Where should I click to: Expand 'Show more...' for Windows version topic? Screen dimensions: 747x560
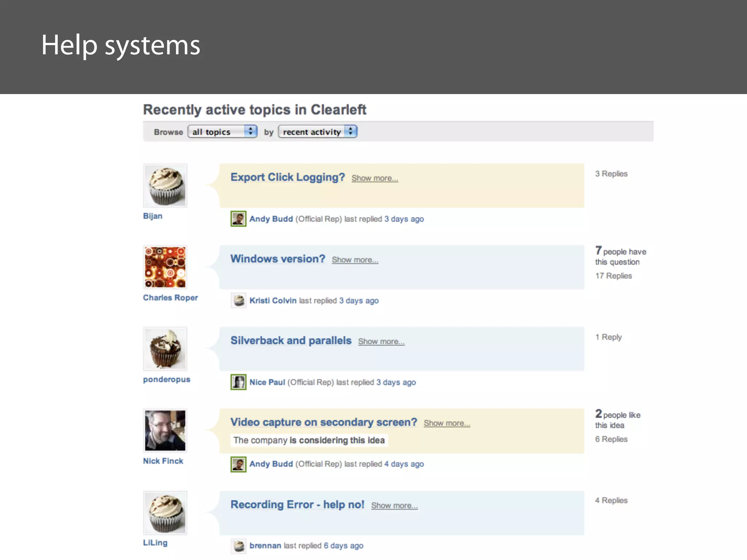(355, 260)
